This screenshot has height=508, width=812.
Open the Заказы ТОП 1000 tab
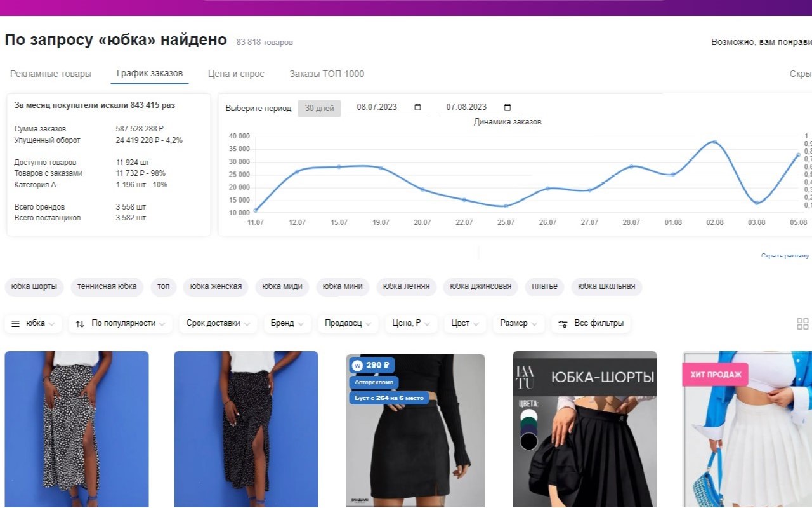tap(327, 74)
